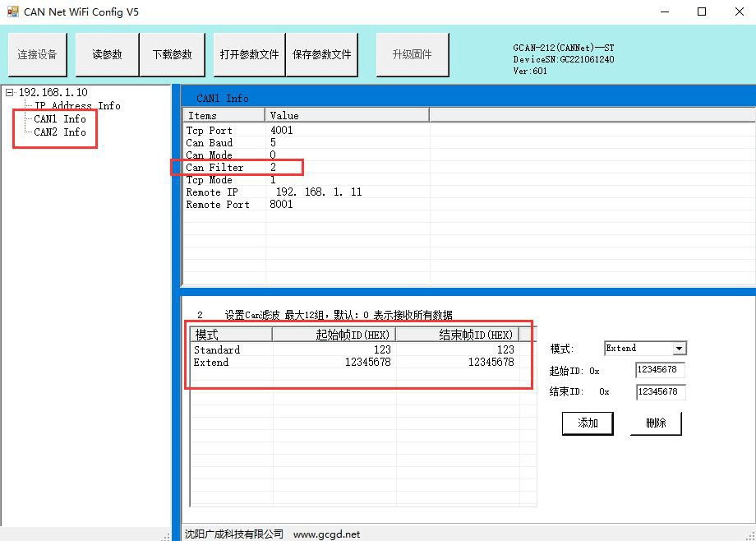Select the Standard filter row in table
The image size is (756, 541).
pyautogui.click(x=217, y=350)
